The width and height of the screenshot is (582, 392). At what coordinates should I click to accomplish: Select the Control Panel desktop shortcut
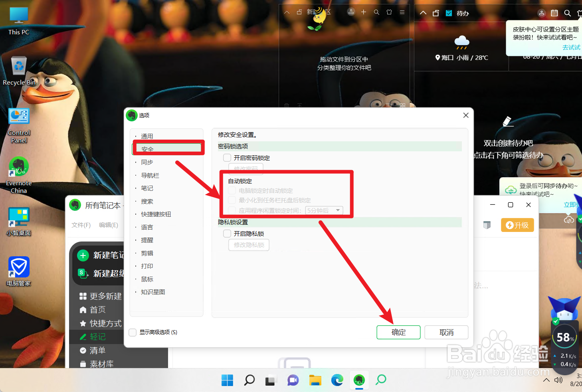coord(19,126)
